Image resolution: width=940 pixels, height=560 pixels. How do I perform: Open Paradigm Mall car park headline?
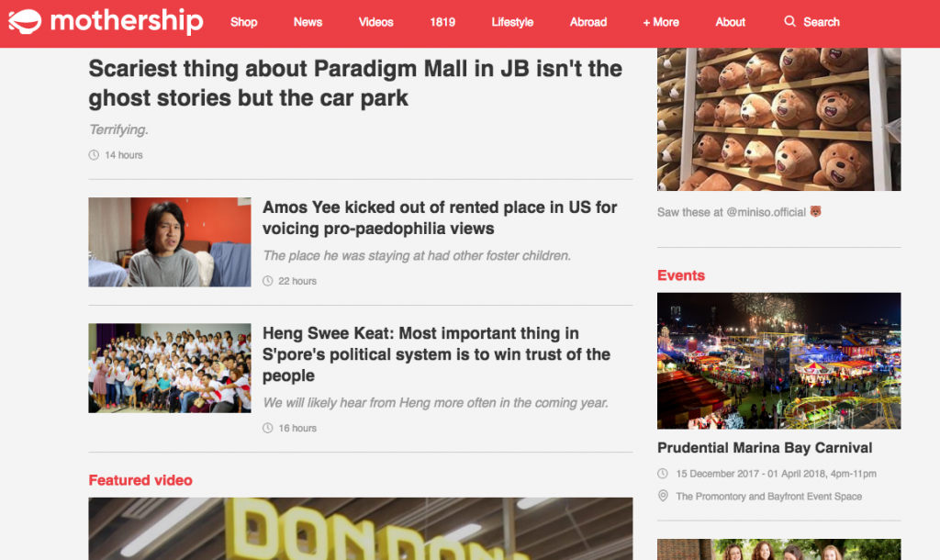coord(355,84)
